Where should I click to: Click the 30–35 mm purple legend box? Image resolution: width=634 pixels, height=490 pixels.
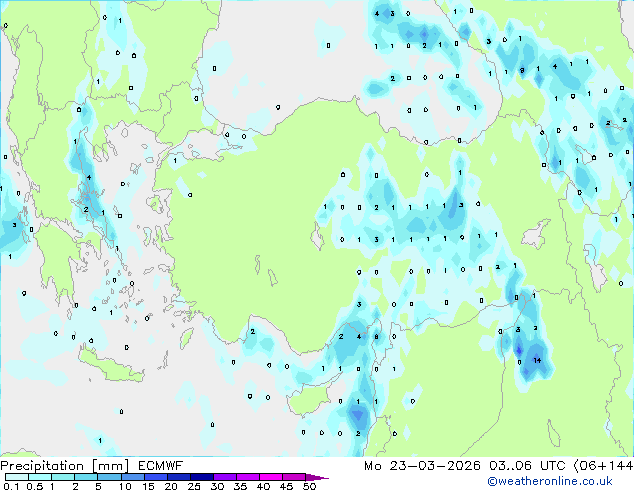(224, 477)
